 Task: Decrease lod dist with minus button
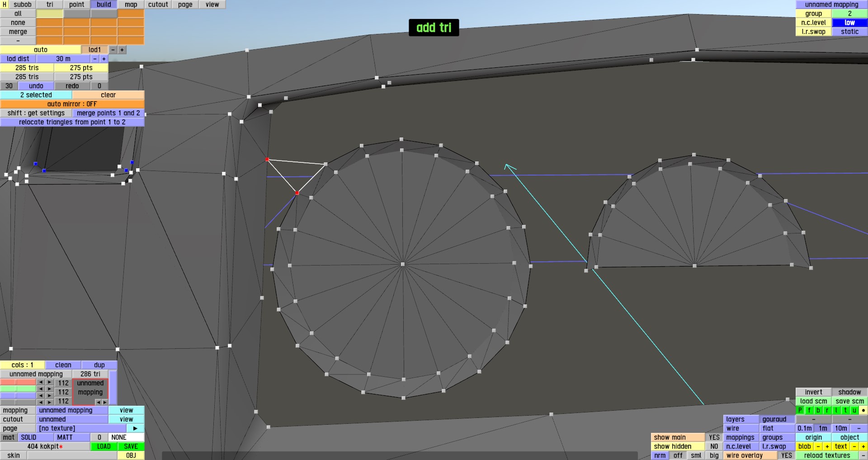[x=95, y=59]
